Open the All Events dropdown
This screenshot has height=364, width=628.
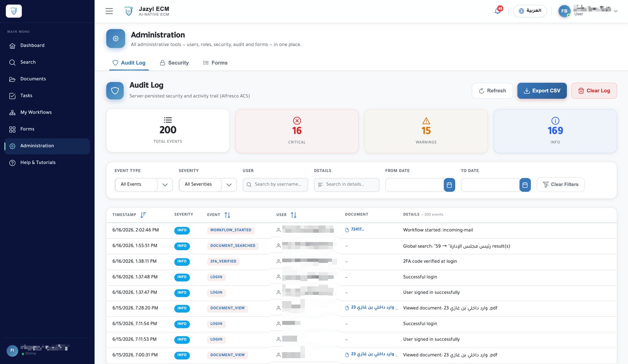tap(144, 185)
